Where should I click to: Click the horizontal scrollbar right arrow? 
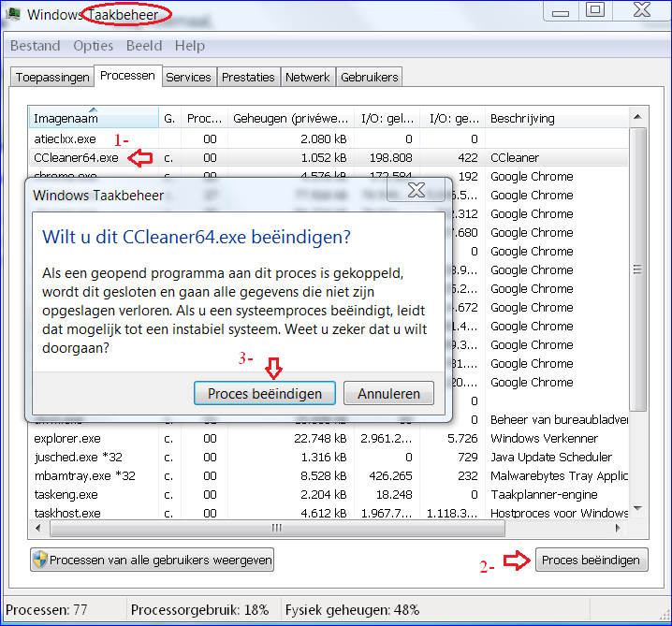(x=618, y=528)
